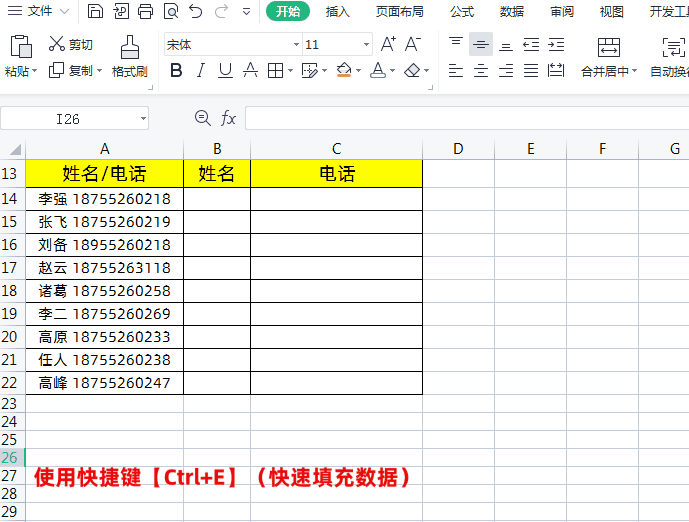Click the Print icon
This screenshot has height=522, width=689.
point(145,11)
